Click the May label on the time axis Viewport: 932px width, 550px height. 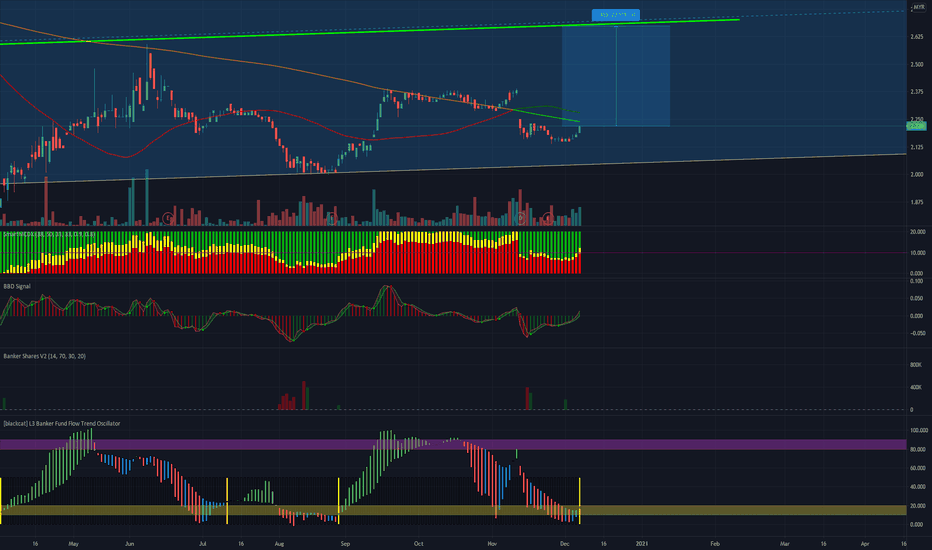74,543
